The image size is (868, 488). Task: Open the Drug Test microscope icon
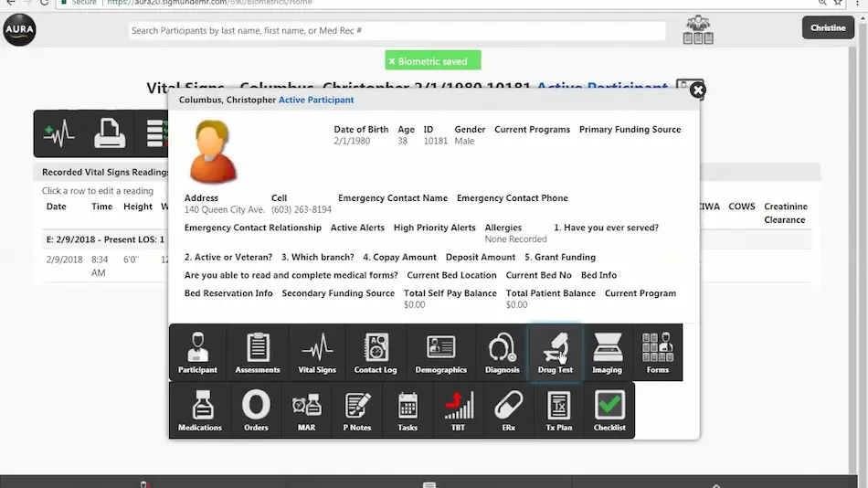(x=556, y=353)
